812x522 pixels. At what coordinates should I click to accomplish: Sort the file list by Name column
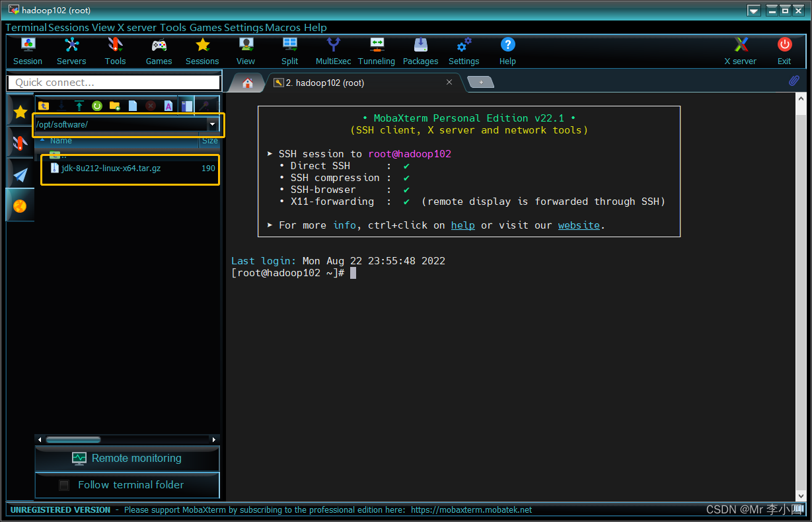[61, 141]
